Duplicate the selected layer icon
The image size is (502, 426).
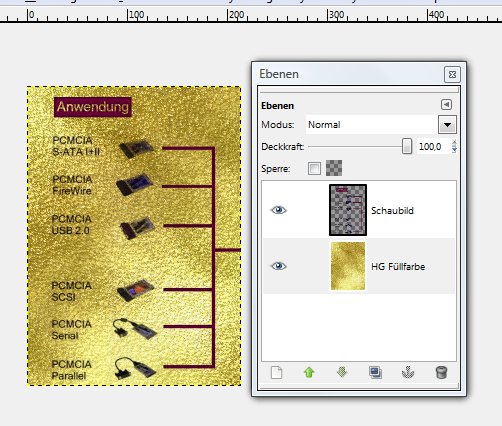(375, 372)
